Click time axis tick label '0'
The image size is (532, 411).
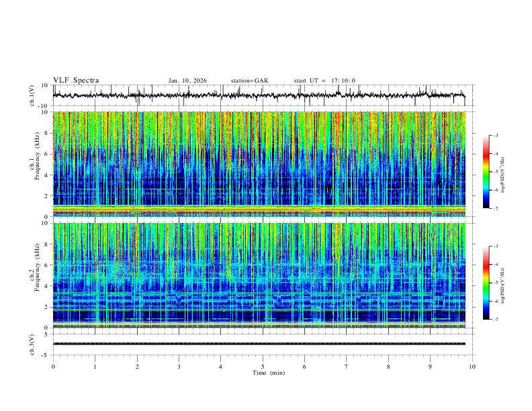point(53,367)
